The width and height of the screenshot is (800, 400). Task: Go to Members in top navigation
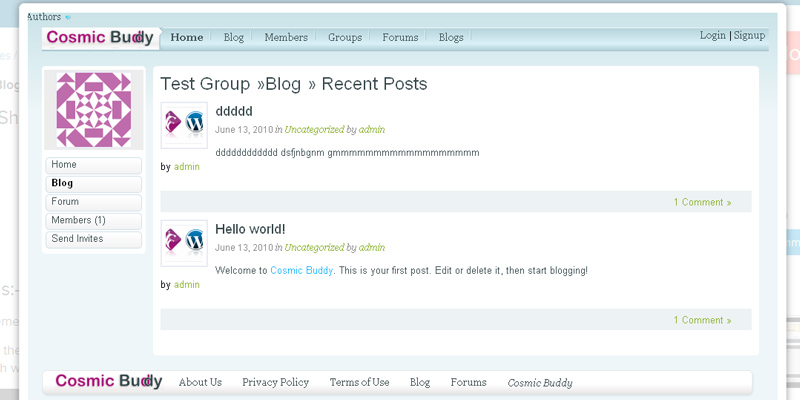pyautogui.click(x=286, y=38)
